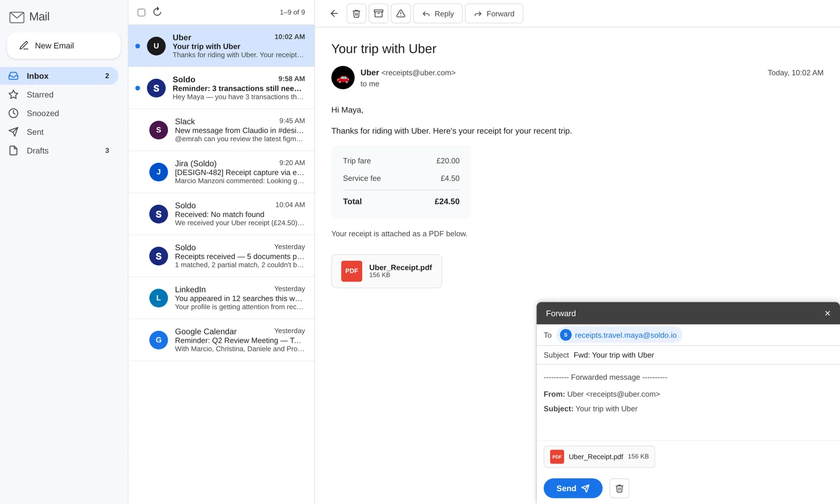Open Google Calendar Q2 Review reminder
The width and height of the screenshot is (840, 504).
pyautogui.click(x=222, y=340)
